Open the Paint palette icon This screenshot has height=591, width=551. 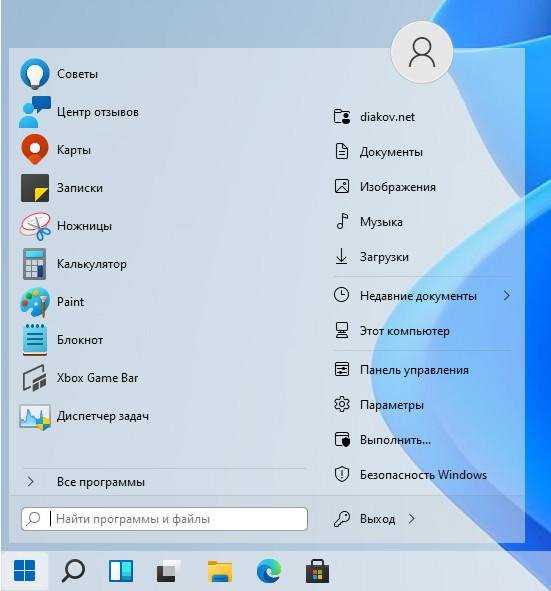click(35, 302)
